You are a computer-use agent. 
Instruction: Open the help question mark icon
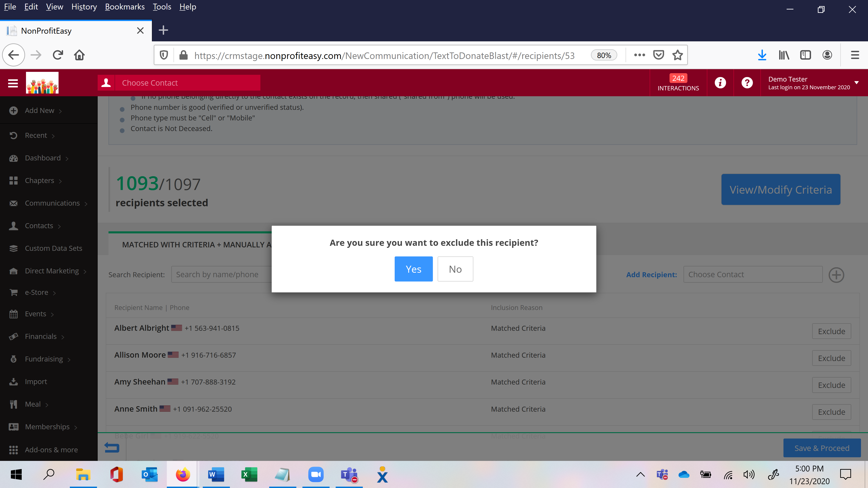pos(747,82)
